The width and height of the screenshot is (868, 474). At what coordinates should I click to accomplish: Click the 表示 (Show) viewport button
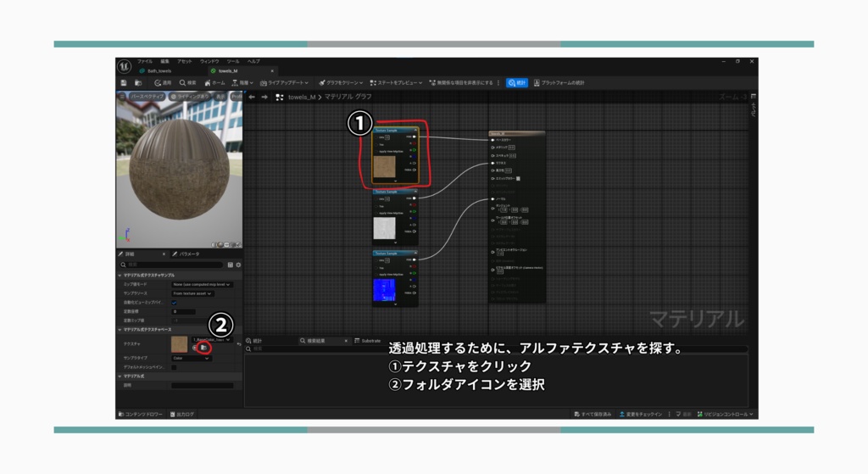220,97
